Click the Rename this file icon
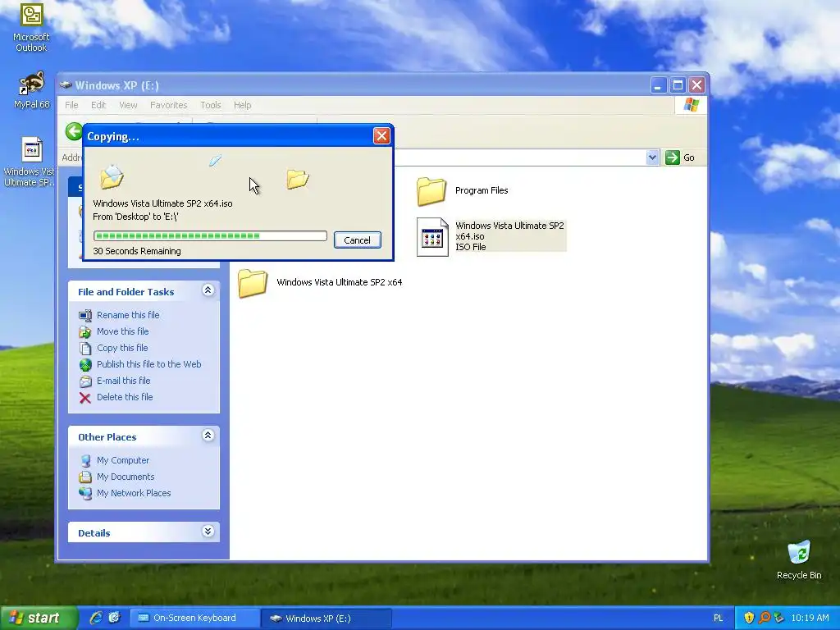The height and width of the screenshot is (630, 840). [x=85, y=316]
